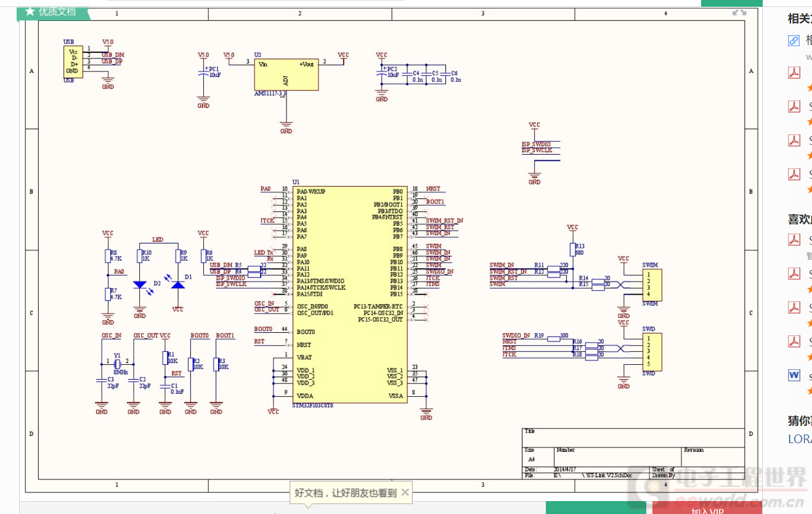This screenshot has width=812, height=514.
Task: Click the SWDIO_IN R19 net label
Action: coord(523,336)
